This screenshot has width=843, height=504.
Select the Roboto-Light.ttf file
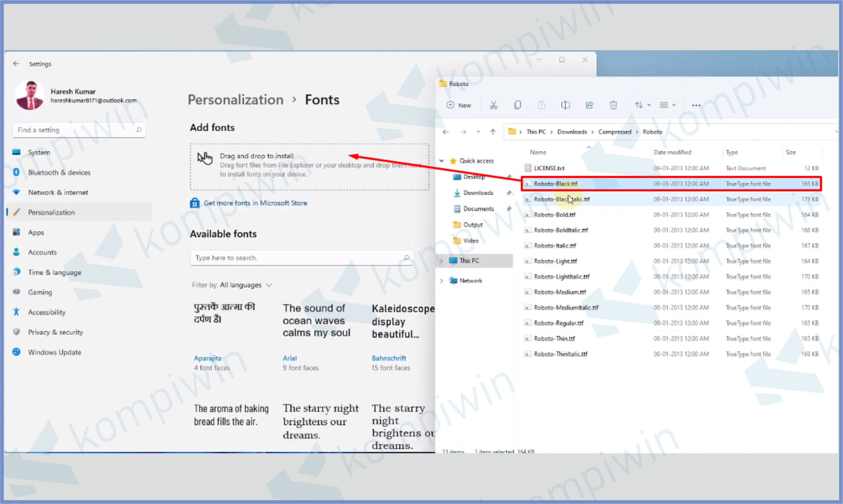pos(671,261)
